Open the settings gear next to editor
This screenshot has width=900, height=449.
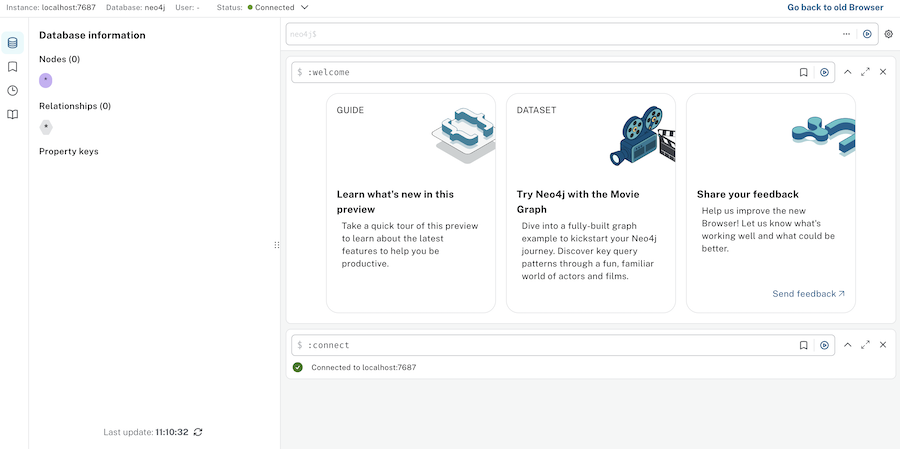tap(889, 34)
